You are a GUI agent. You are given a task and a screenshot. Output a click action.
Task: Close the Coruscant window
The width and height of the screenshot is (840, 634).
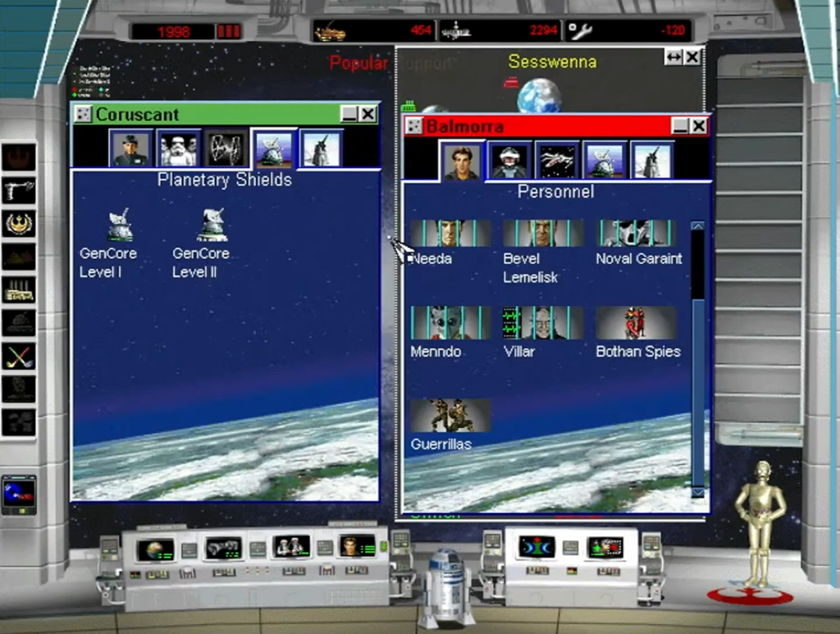[368, 113]
